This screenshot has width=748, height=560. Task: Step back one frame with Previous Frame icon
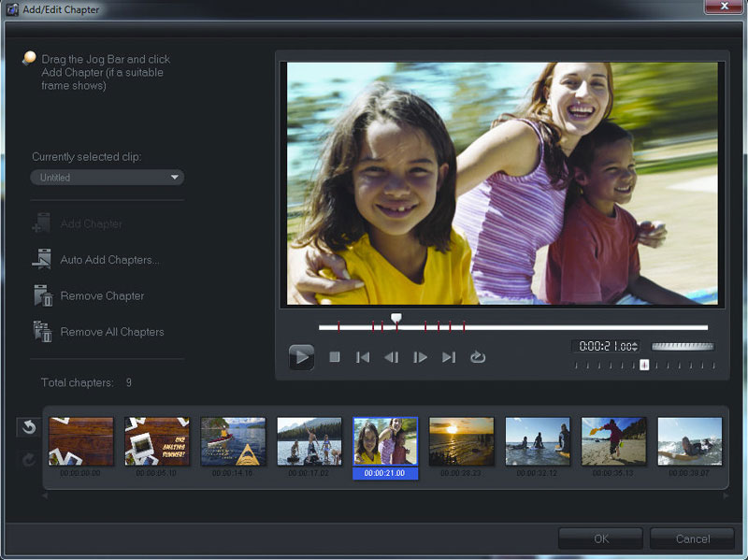point(392,357)
